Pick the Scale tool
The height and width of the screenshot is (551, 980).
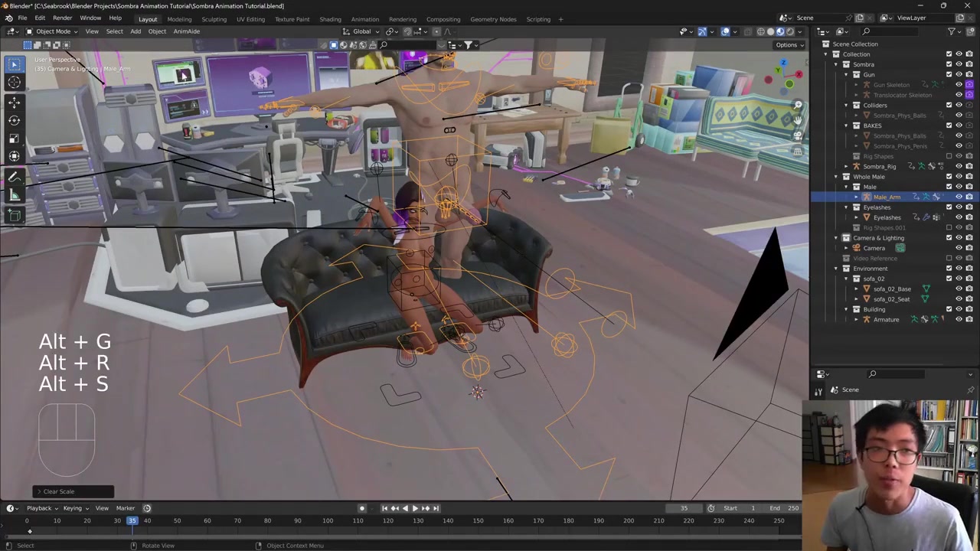click(14, 138)
